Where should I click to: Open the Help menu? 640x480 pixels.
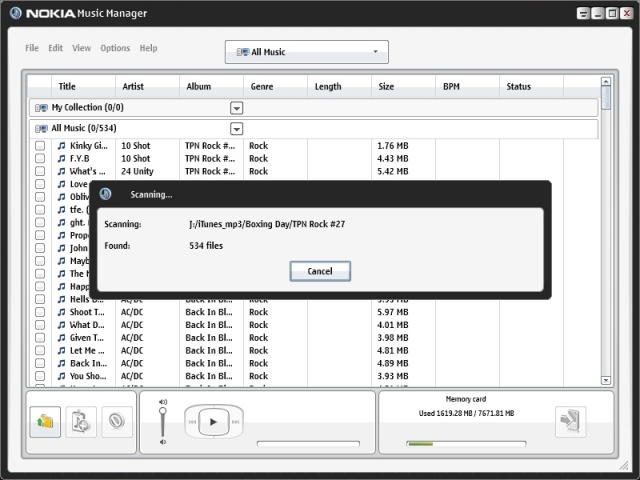[148, 48]
